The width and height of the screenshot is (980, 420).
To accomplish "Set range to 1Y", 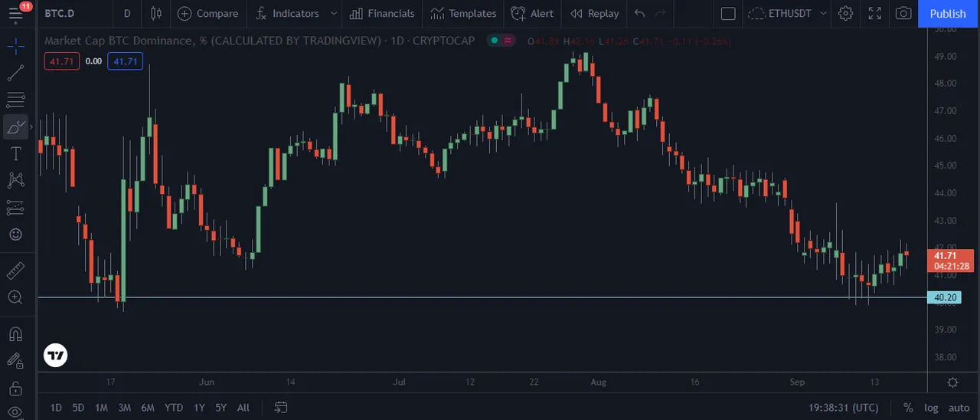I will [199, 408].
